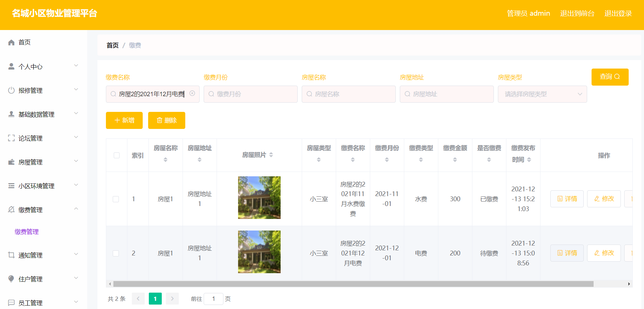Click the house photo thumbnail in row 2
This screenshot has height=309, width=644.
tap(259, 252)
